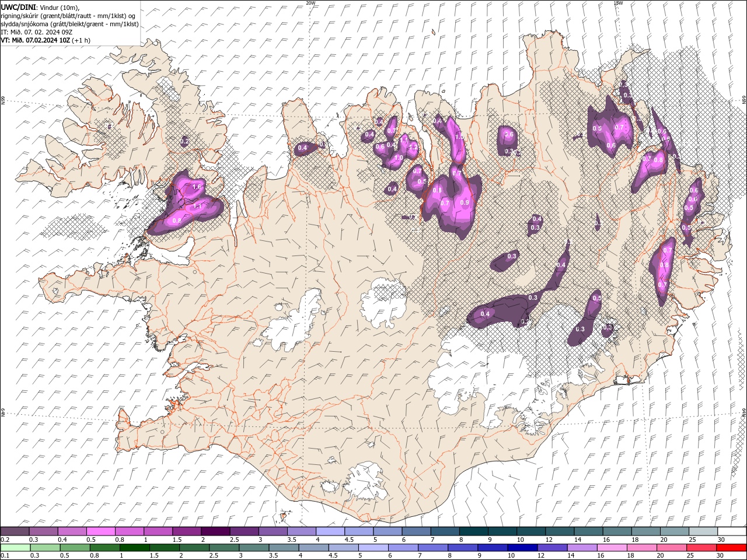Select the IT initial time line 09Z

(36, 32)
